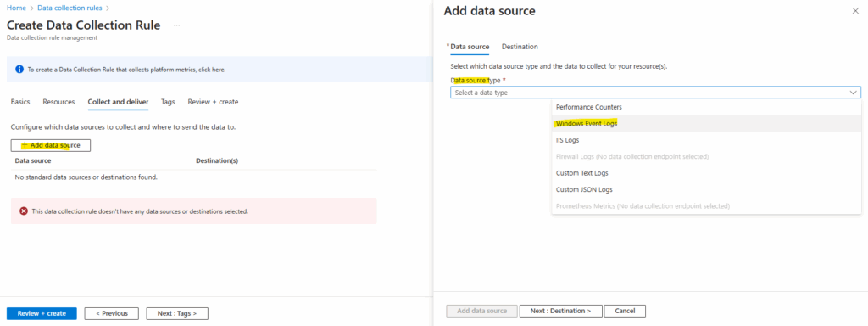
Task: Expand the data source type chevron
Action: click(x=854, y=93)
